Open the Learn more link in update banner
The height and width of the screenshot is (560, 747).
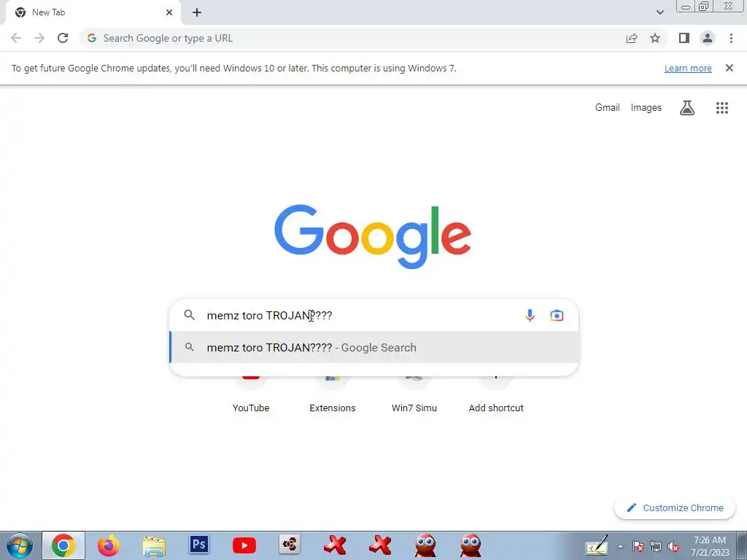click(x=688, y=68)
